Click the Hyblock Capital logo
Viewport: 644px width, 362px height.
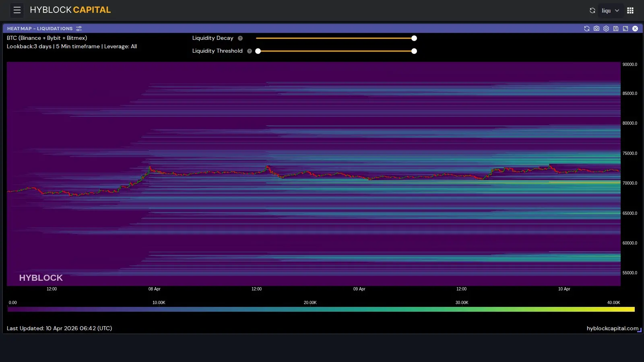pos(70,10)
